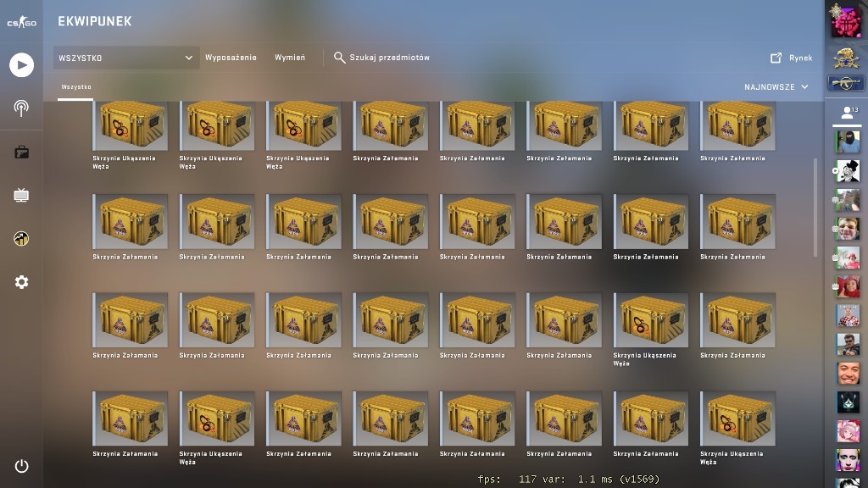Open the stats chart icon
The image size is (868, 488).
21,238
